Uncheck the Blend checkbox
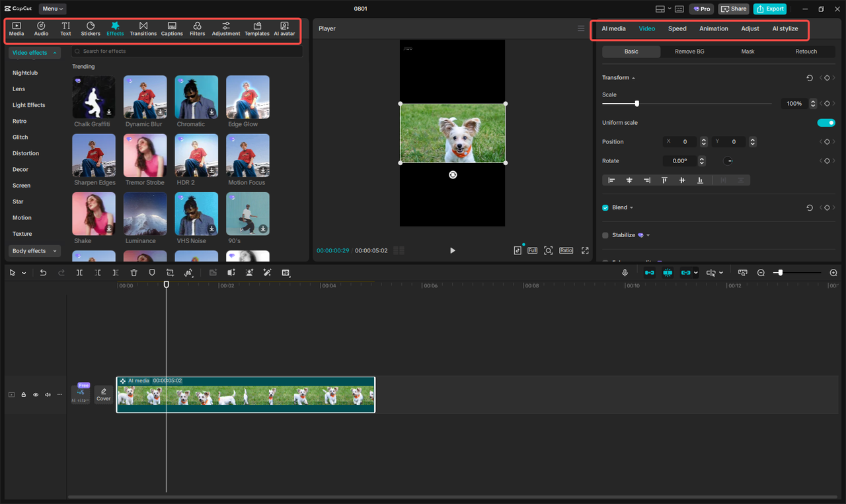 (605, 207)
